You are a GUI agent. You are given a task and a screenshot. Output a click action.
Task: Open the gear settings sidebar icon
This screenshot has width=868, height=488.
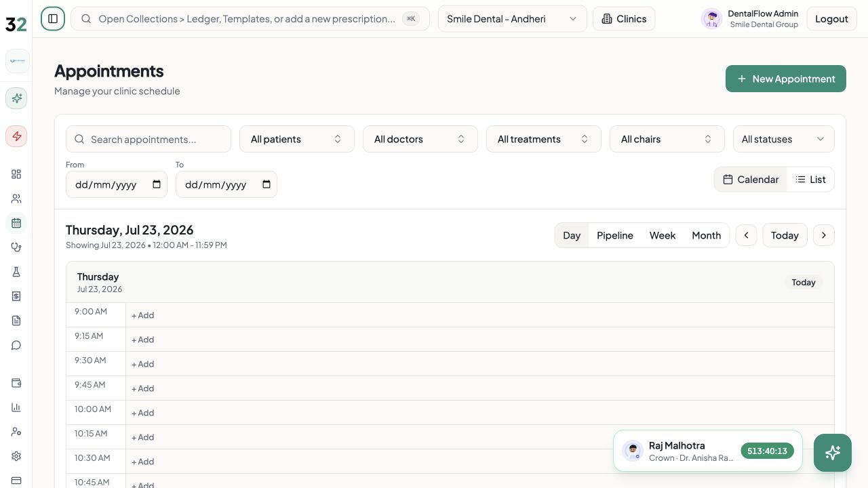tap(16, 456)
